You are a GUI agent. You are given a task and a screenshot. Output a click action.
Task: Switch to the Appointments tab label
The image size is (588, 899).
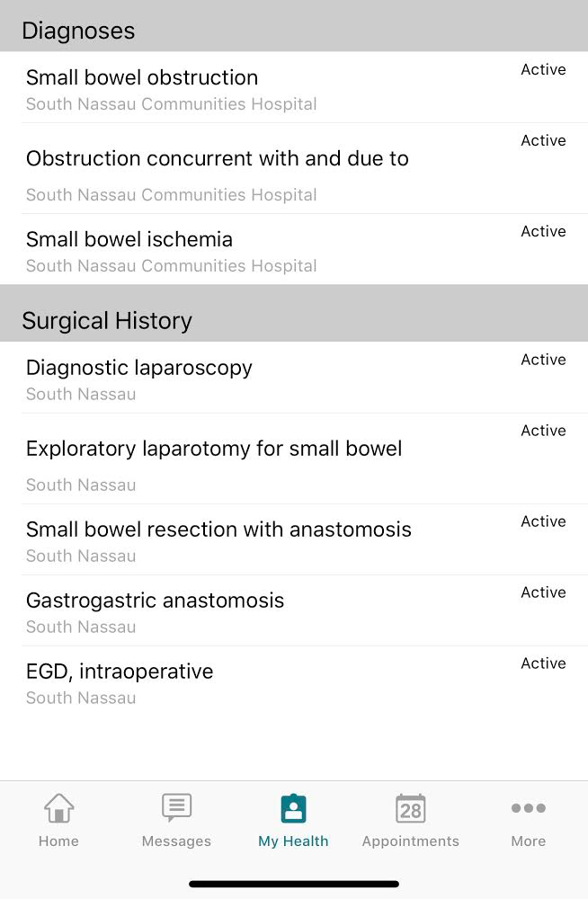[x=411, y=841]
